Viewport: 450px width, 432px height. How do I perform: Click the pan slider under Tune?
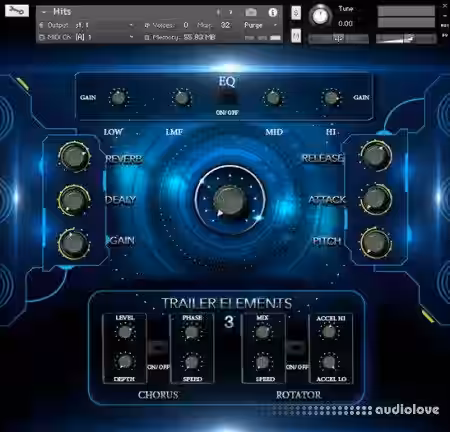338,39
